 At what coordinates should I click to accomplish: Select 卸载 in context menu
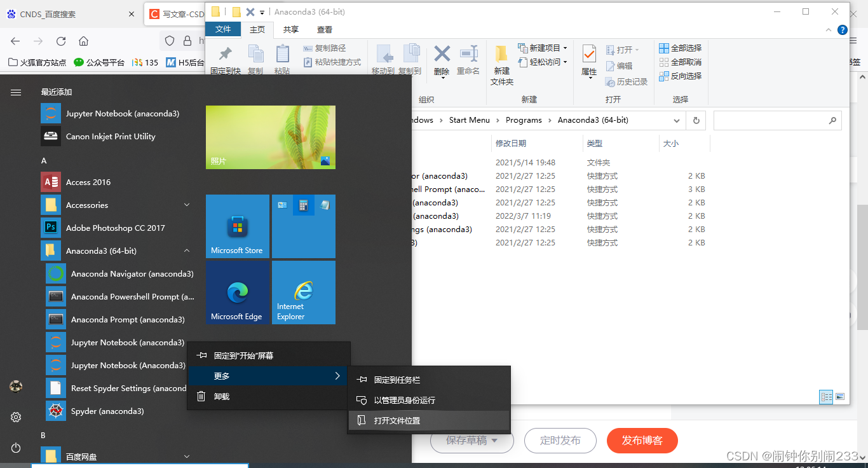pyautogui.click(x=269, y=397)
